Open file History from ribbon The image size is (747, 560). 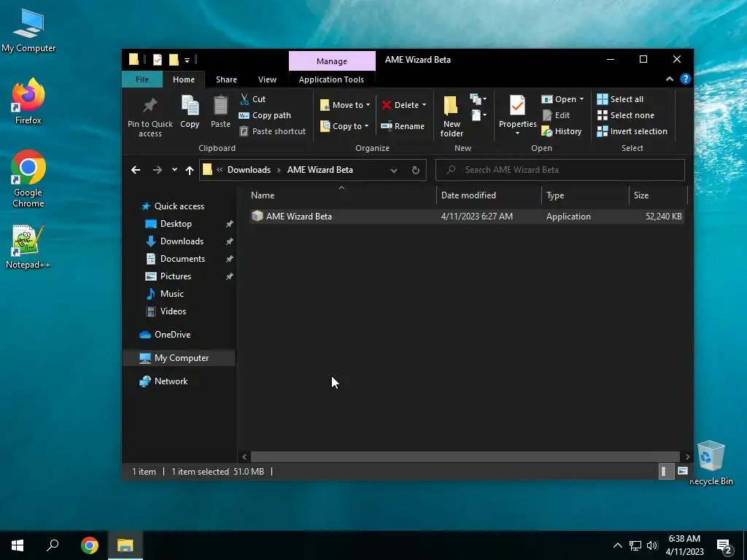click(562, 131)
